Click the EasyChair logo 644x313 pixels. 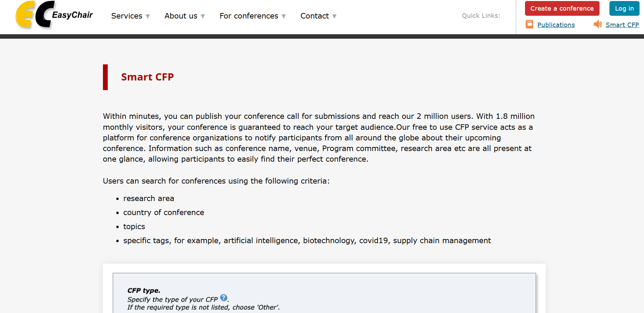(x=54, y=15)
